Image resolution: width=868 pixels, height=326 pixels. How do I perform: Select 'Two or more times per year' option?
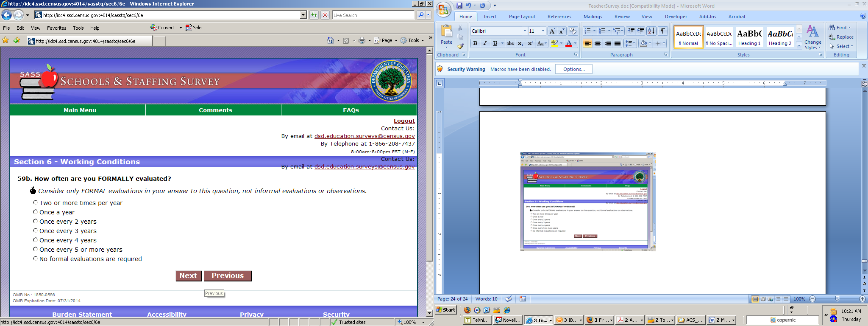click(x=36, y=202)
